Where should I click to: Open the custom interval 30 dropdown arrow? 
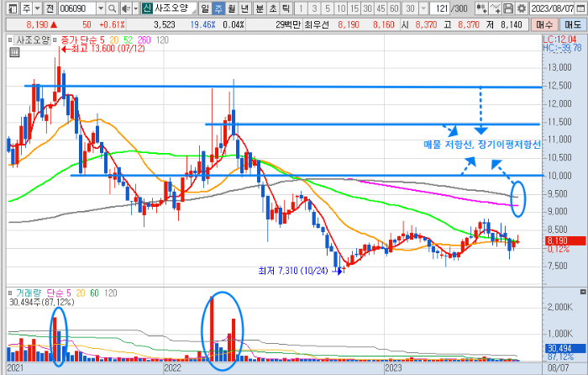point(423,8)
